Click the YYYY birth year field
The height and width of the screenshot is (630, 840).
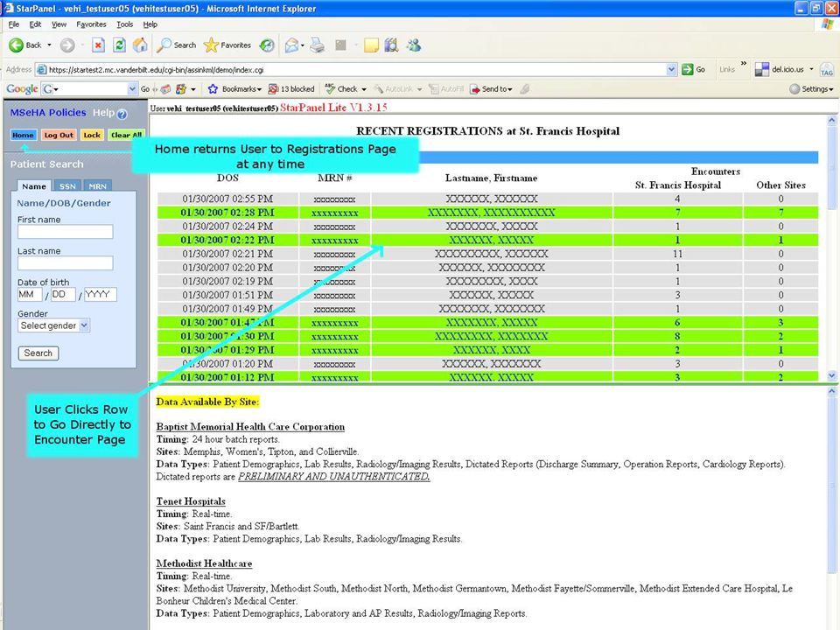click(100, 294)
